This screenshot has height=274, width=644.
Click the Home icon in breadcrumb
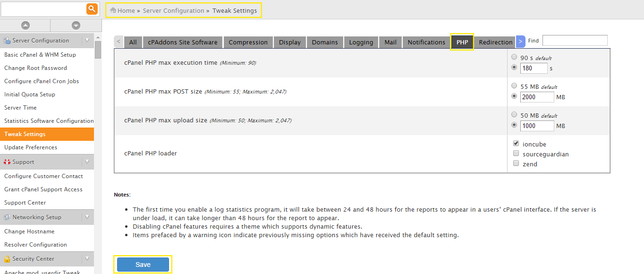pyautogui.click(x=113, y=10)
